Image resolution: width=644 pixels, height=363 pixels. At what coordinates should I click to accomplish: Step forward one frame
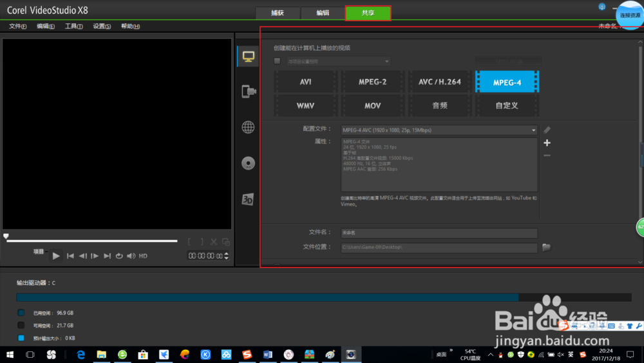95,256
